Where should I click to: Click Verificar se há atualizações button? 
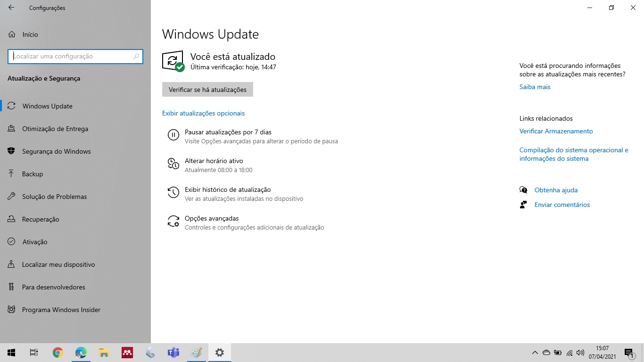[207, 90]
